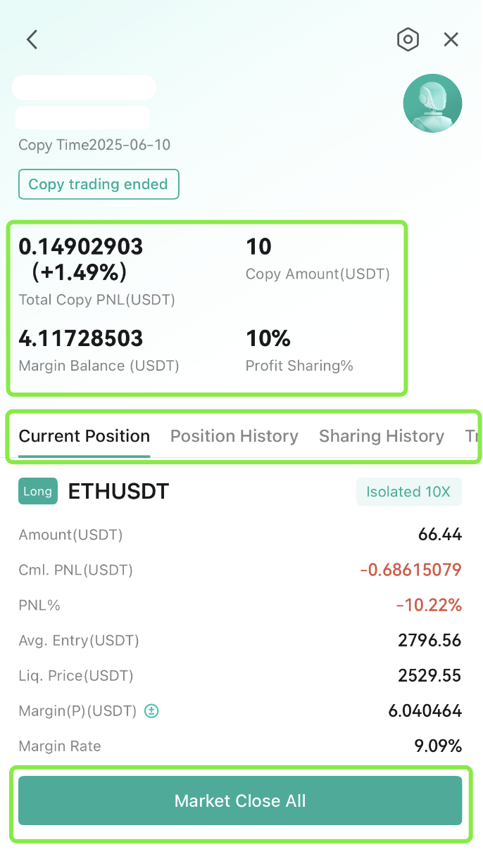Select the partially visible fourth tab

tap(472, 436)
